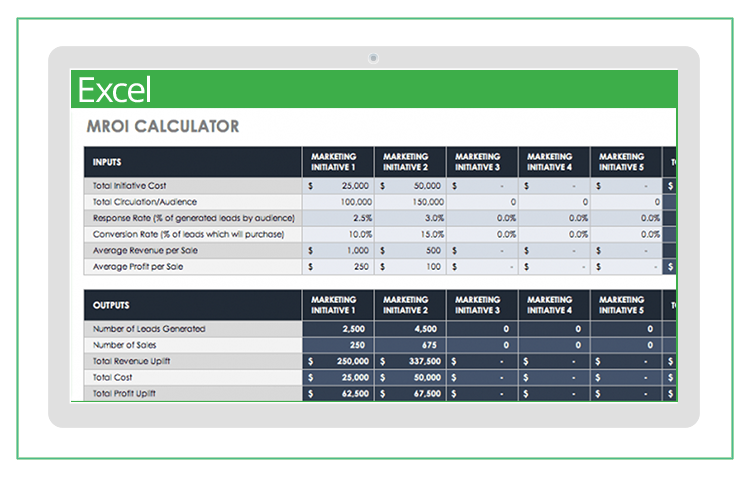This screenshot has height=479, width=746.
Task: Select Number of Leads Generated value 2,500
Action: [338, 329]
